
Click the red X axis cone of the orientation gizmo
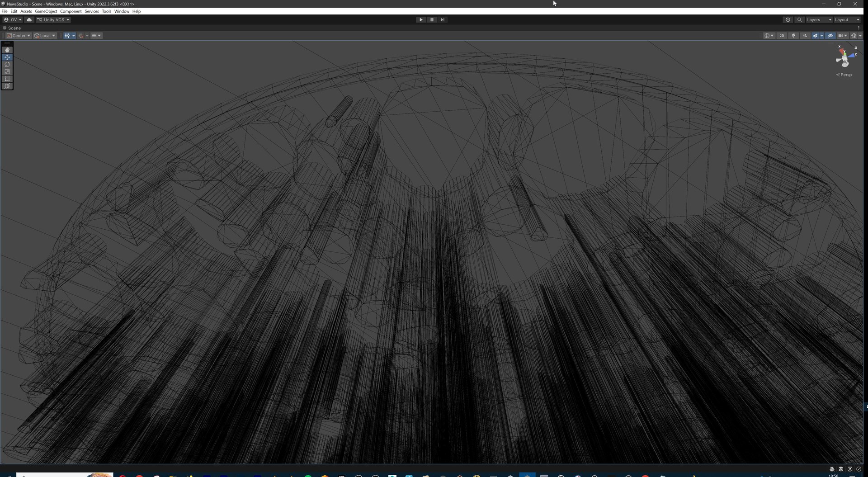tap(841, 51)
